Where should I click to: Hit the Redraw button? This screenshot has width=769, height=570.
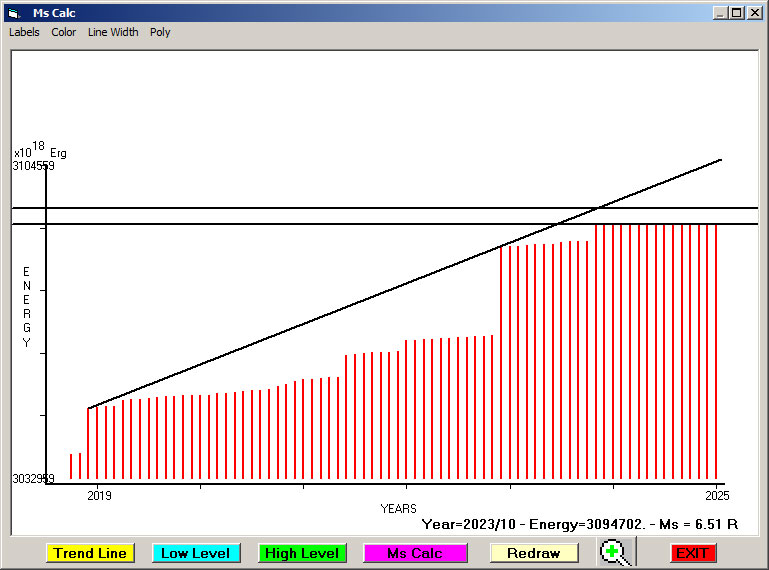pyautogui.click(x=534, y=553)
